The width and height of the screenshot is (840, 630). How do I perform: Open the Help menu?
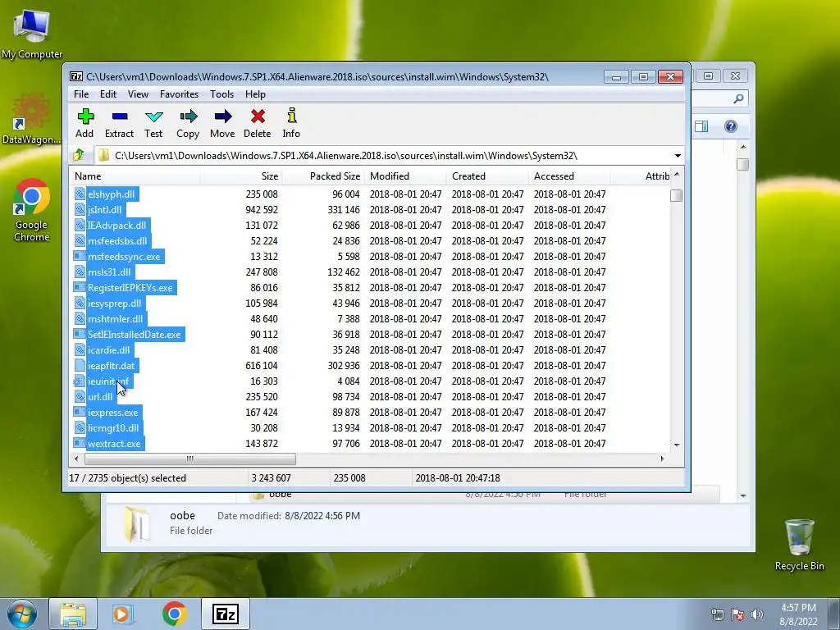(x=256, y=94)
